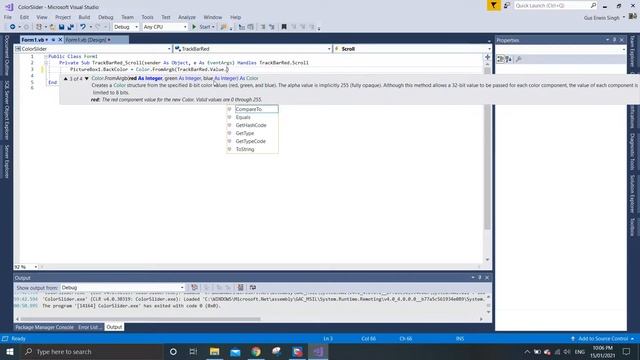Image resolution: width=640 pixels, height=360 pixels.
Task: Open the Debug configuration dropdown
Action: 126,27
